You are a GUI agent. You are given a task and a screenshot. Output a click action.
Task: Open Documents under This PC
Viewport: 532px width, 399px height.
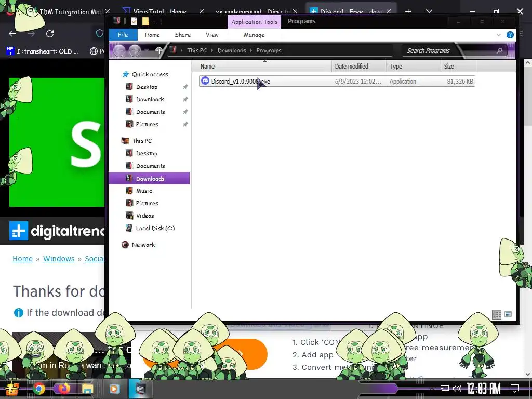pos(150,166)
